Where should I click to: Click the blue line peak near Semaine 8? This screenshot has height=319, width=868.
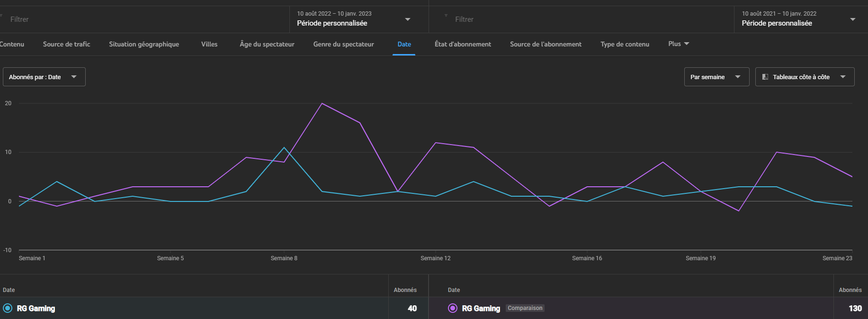tap(284, 147)
